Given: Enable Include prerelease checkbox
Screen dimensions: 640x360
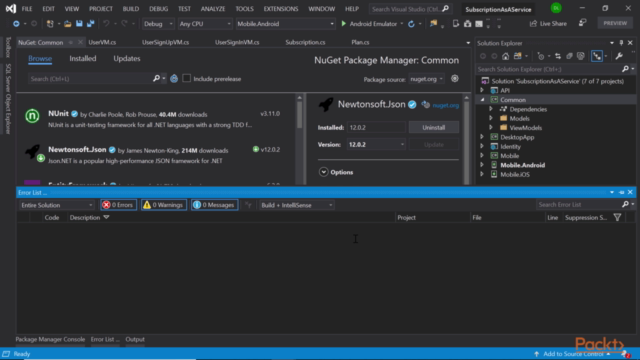Looking at the screenshot, I should [187, 78].
